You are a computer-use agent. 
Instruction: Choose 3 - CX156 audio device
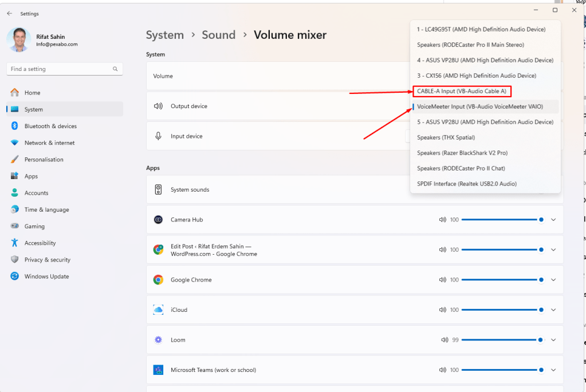coord(485,76)
